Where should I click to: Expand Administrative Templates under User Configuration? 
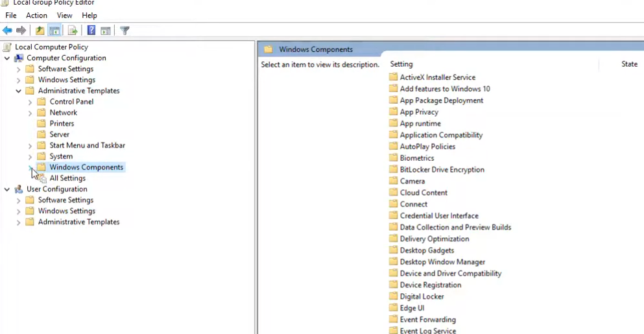[x=18, y=222]
